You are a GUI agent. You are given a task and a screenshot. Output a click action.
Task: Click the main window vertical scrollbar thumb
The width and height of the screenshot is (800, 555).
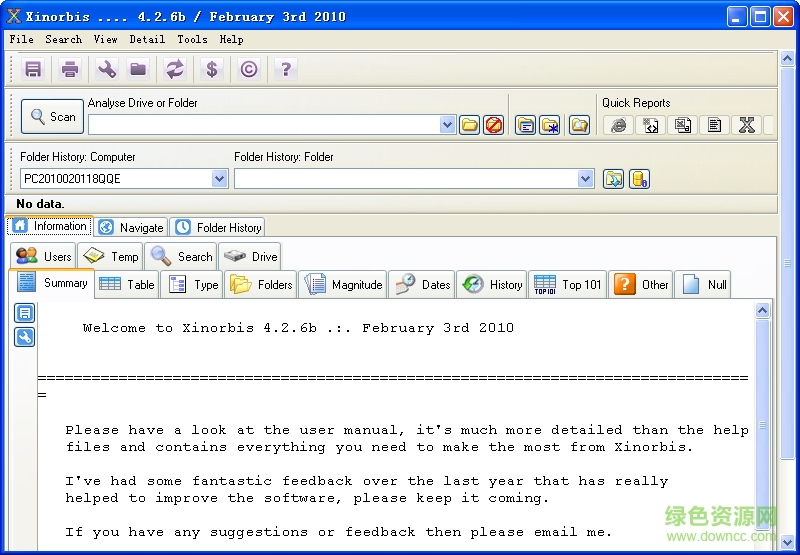click(787, 263)
